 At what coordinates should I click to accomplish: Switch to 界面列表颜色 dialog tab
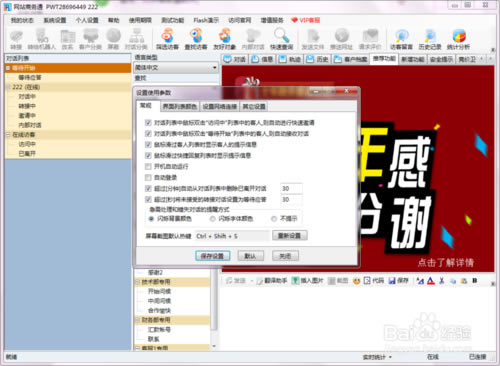click(x=179, y=107)
